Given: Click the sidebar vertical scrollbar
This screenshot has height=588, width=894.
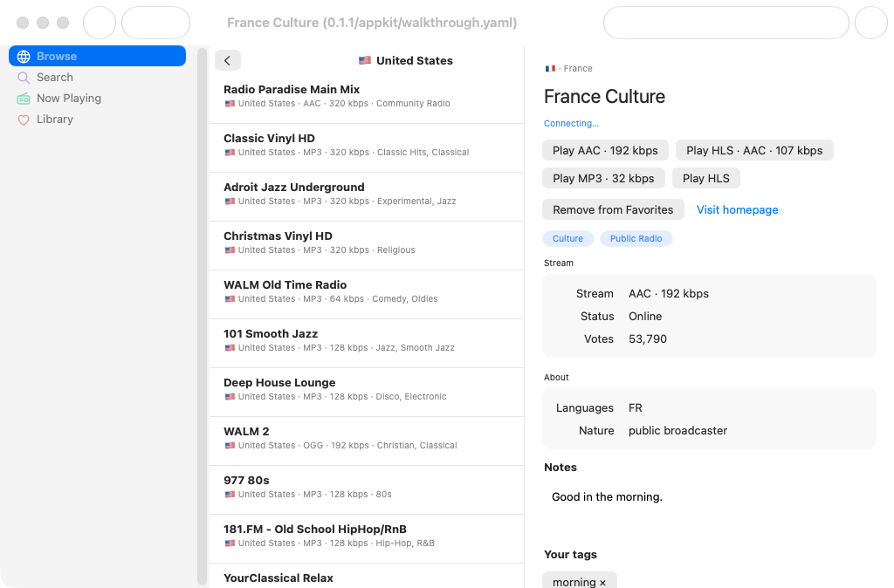Looking at the screenshot, I should tap(202, 316).
